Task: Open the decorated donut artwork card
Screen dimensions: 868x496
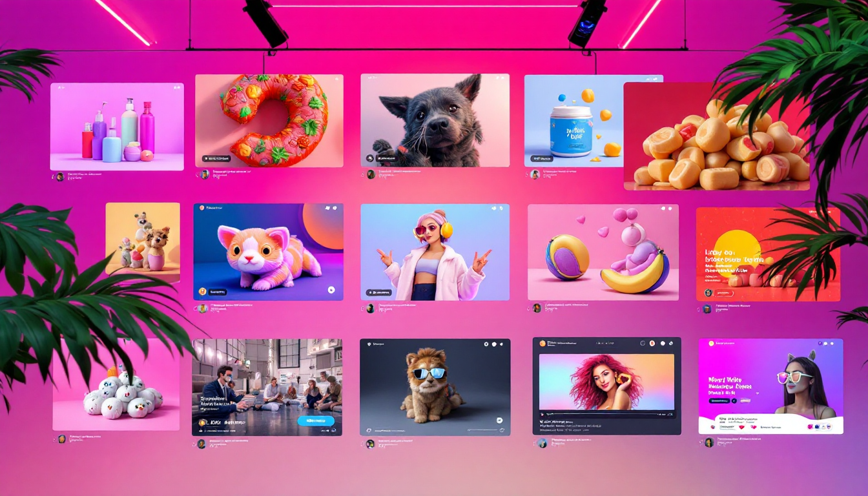Action: click(269, 121)
